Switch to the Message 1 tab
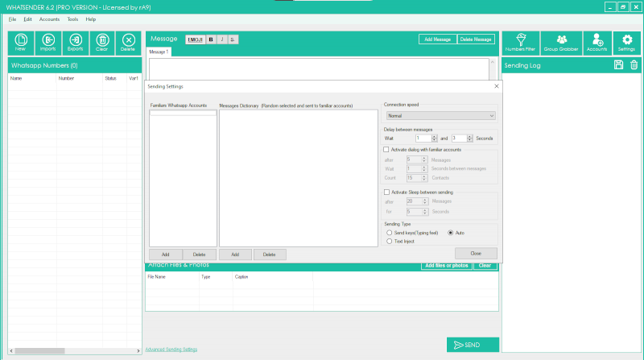 click(158, 52)
